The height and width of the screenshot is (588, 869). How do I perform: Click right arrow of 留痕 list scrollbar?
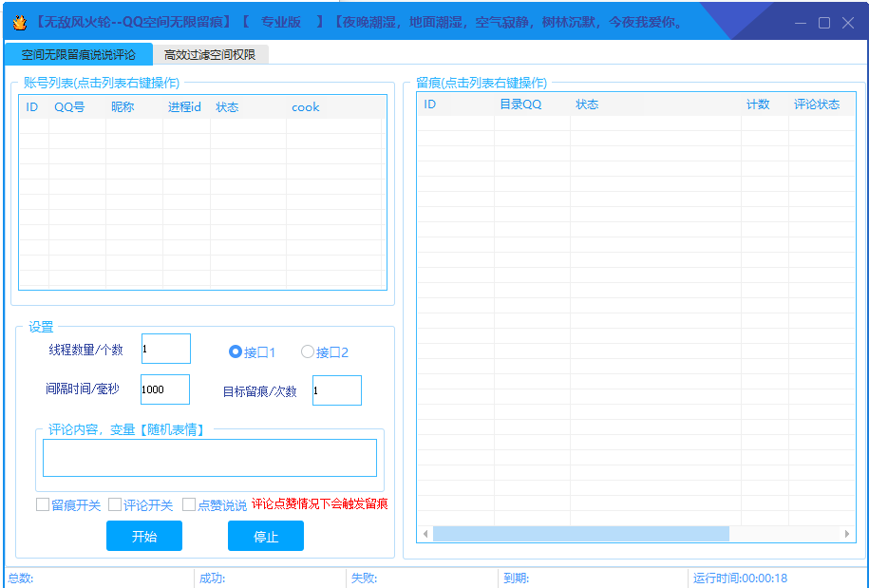pos(846,534)
